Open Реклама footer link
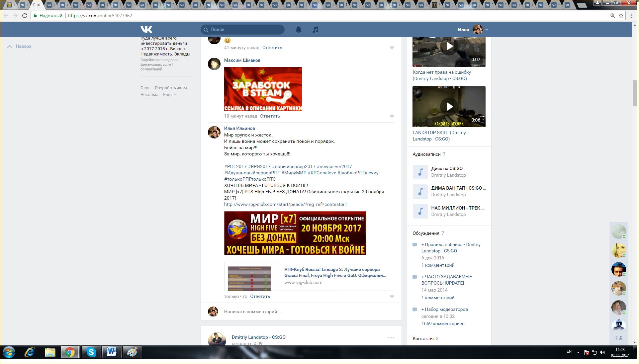 149,95
